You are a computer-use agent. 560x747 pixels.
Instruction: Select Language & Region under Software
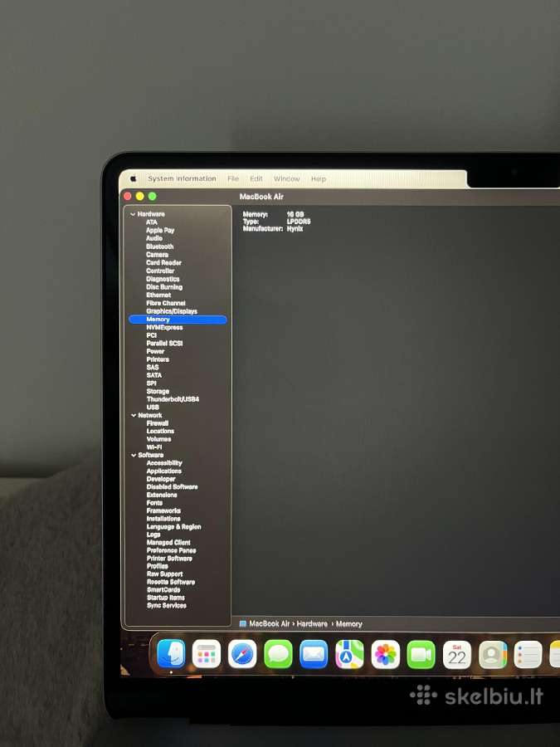(174, 527)
